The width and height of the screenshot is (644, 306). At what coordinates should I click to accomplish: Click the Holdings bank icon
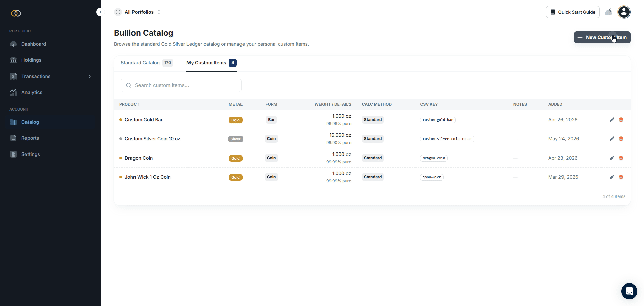click(13, 60)
